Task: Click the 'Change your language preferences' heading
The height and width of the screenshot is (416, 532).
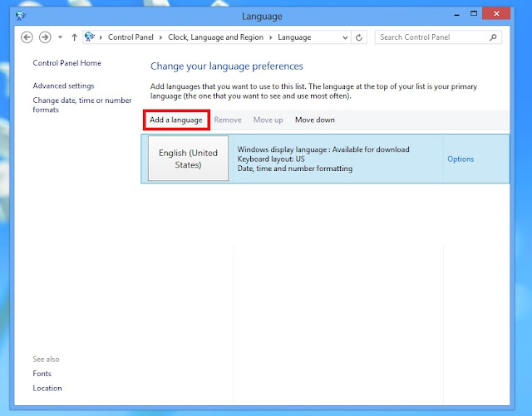Action: (x=227, y=66)
